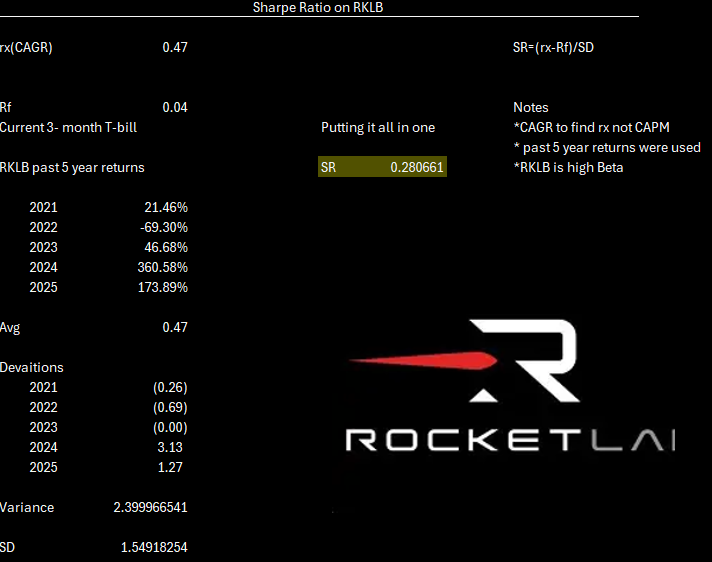Click the *CAGR to find rx not CAPM note
712x562 pixels.
click(x=591, y=127)
